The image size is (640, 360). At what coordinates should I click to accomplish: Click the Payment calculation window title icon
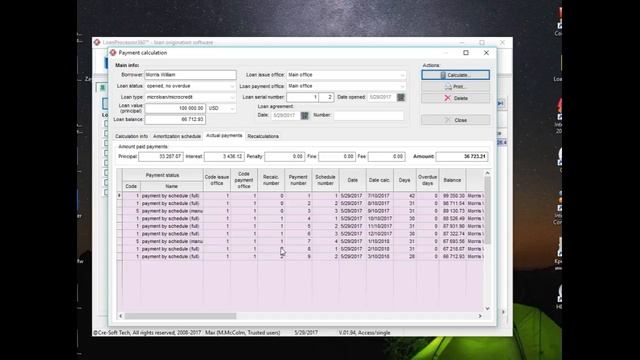[113, 53]
